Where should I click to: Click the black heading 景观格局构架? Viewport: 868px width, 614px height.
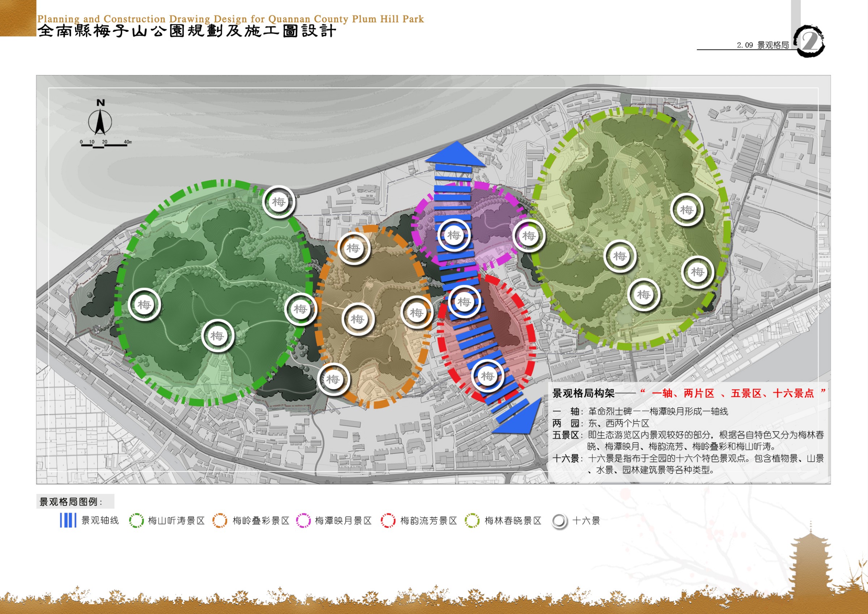(584, 393)
